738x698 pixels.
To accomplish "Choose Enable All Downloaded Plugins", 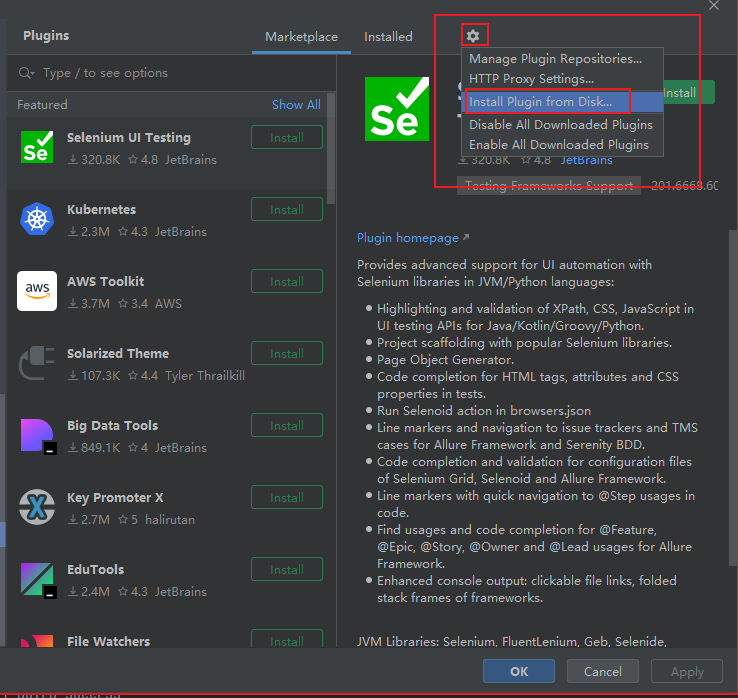I will pos(562,145).
